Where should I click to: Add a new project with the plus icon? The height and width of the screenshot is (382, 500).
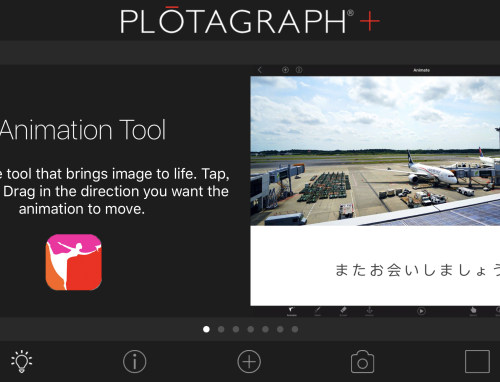point(249,361)
